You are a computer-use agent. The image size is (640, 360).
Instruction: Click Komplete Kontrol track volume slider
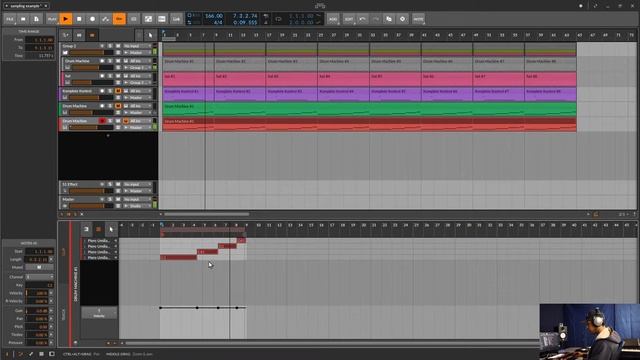tap(91, 98)
